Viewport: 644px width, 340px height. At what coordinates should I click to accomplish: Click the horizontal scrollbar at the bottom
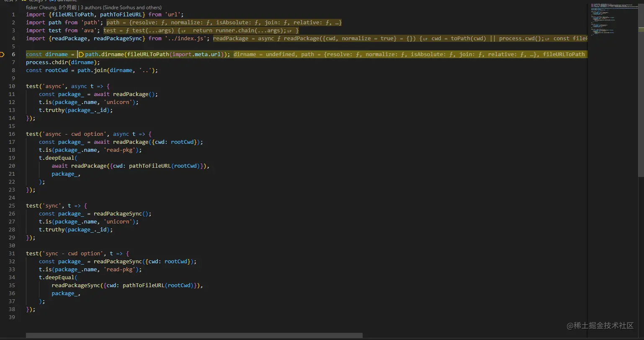click(x=194, y=335)
